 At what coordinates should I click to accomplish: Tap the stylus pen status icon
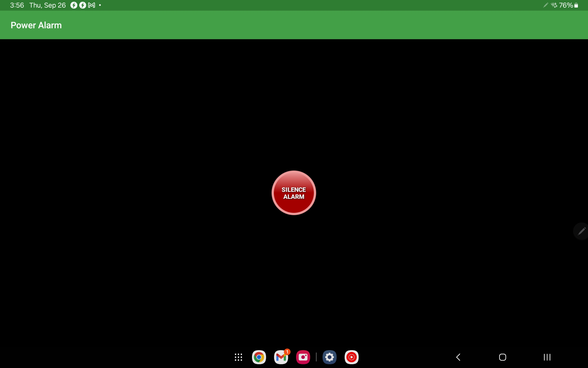[546, 5]
